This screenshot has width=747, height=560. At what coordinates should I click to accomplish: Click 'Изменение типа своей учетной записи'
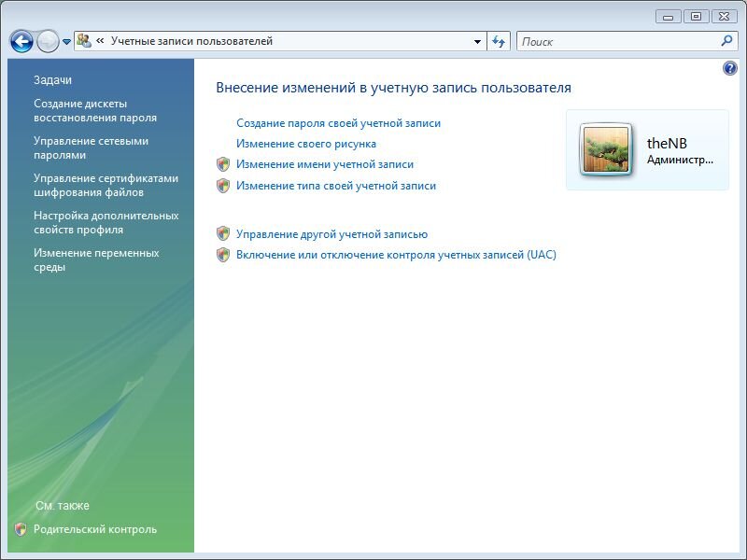click(336, 186)
